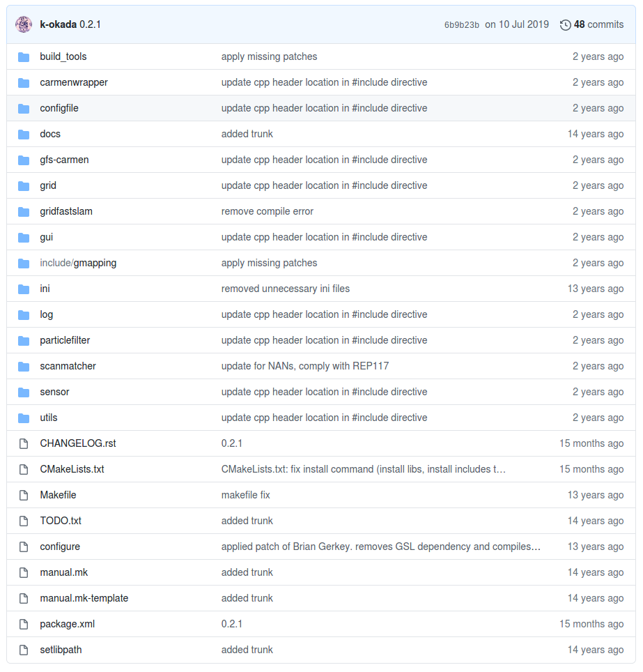Open the commit message "remove compile error"
The height and width of the screenshot is (672, 643).
269,211
